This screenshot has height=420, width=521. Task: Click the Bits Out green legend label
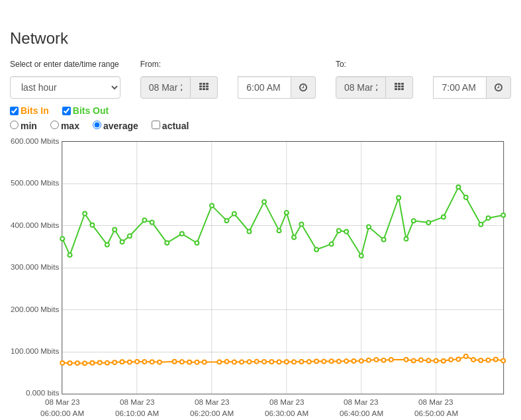tap(91, 111)
